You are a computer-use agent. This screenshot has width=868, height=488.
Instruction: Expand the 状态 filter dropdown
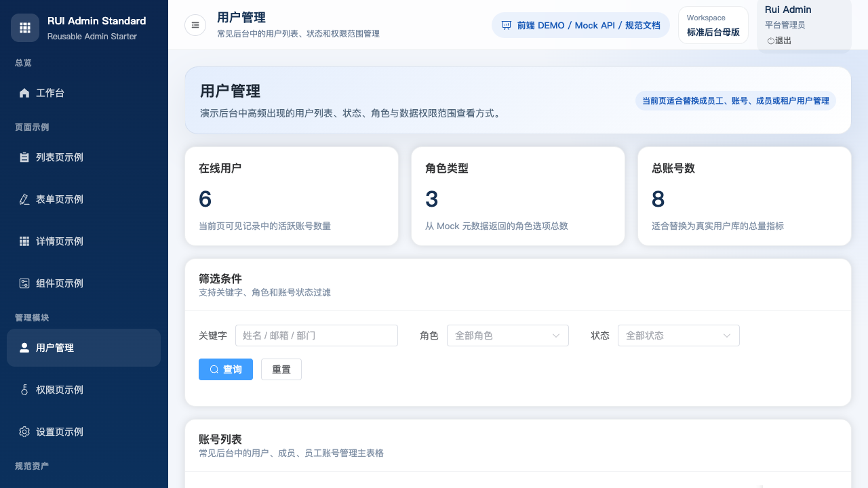click(678, 335)
